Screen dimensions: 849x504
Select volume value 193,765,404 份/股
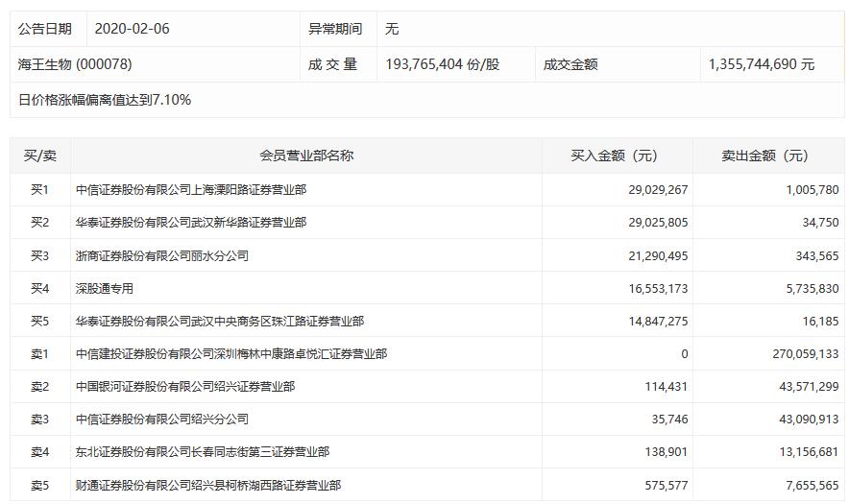pyautogui.click(x=443, y=64)
